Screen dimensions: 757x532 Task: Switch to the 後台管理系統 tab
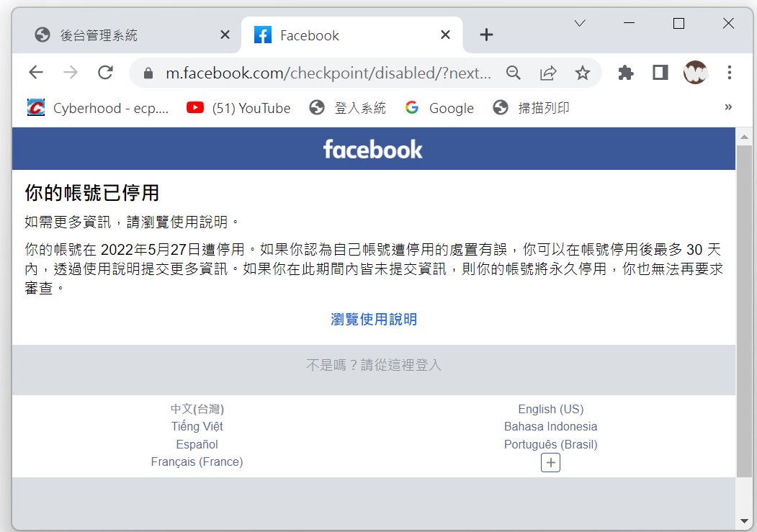coord(127,35)
